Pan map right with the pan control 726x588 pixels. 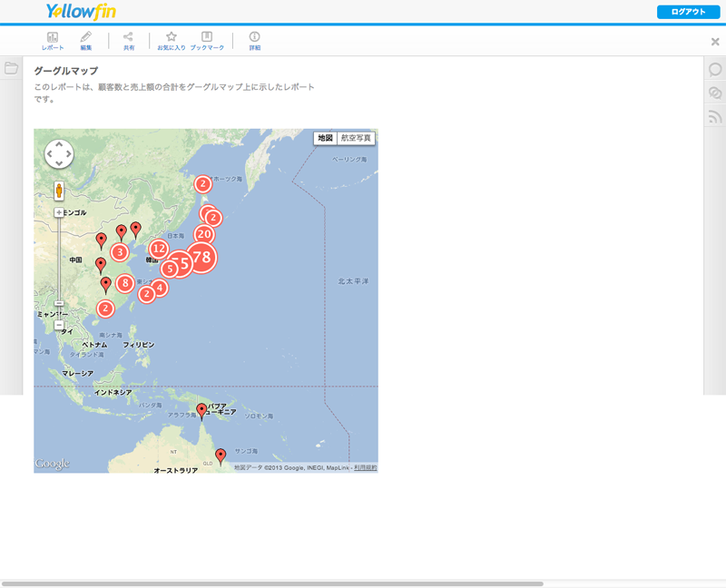point(69,153)
